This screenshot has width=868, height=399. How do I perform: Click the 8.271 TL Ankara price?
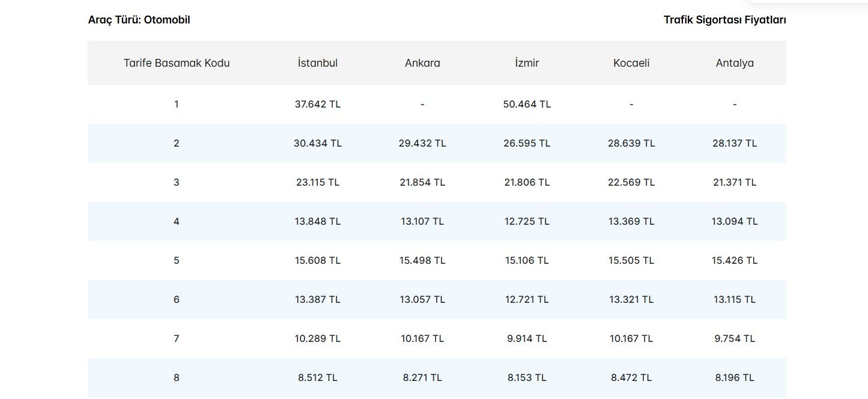pos(422,377)
